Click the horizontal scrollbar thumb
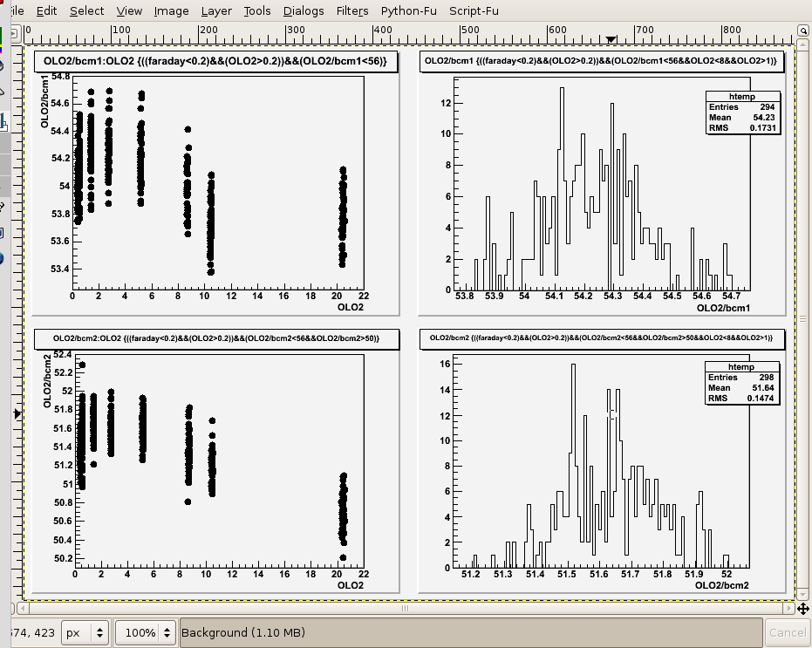The height and width of the screenshot is (648, 812). (x=405, y=608)
